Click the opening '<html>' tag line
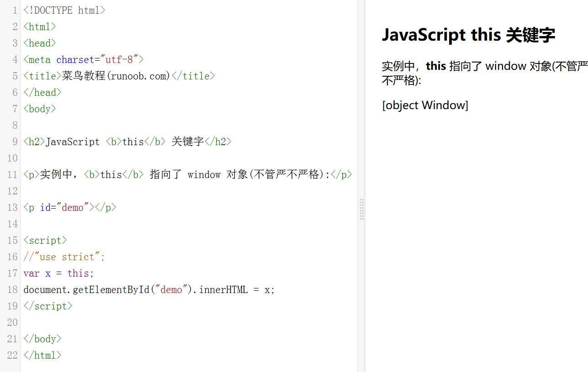This screenshot has height=372, width=588. click(x=40, y=26)
